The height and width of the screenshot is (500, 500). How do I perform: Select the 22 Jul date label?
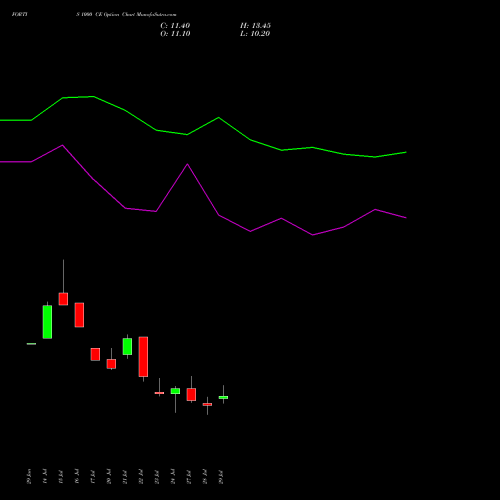141,476
